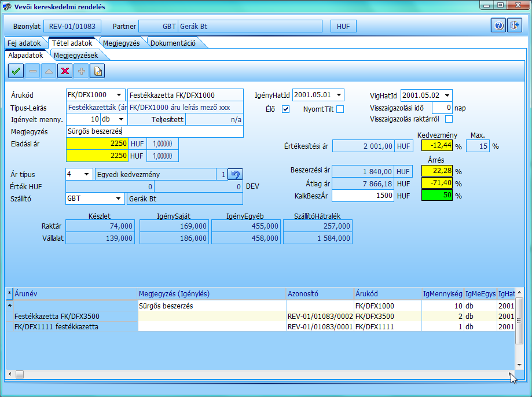Screen dimensions: 532x397
Task: Open the Megjegyzés tab
Action: pyautogui.click(x=121, y=43)
